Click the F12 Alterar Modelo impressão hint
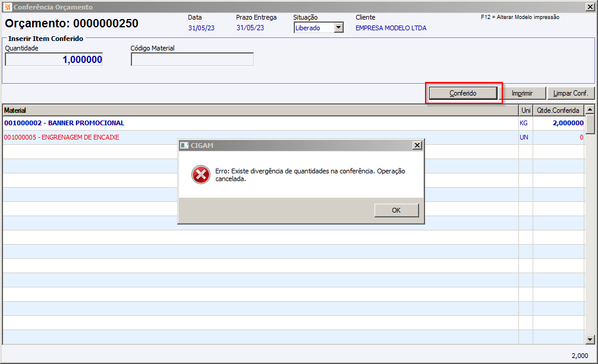Image resolution: width=598 pixels, height=364 pixels. [520, 17]
